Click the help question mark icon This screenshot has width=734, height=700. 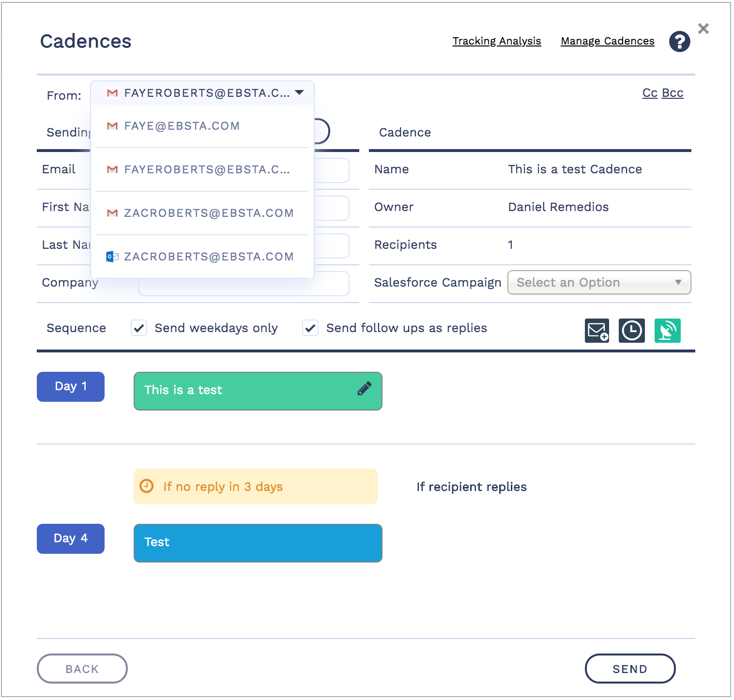679,42
